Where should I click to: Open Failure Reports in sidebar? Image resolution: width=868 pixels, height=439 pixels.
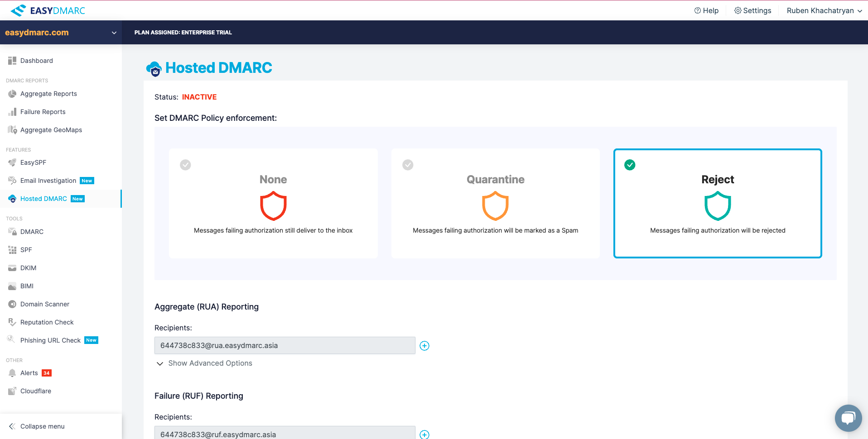(43, 112)
